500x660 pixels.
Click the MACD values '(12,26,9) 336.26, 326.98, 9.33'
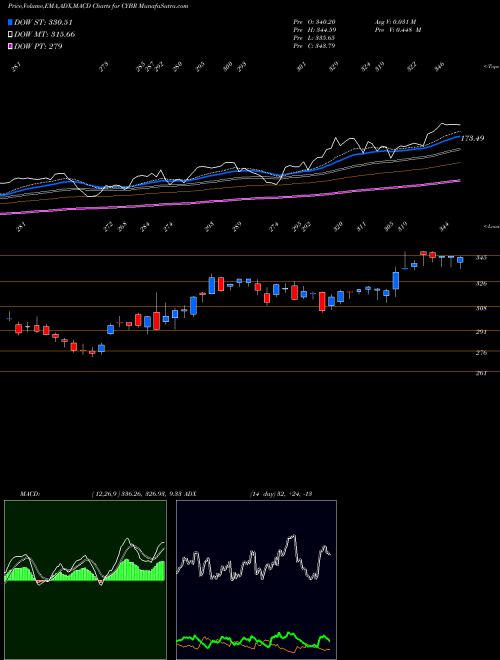pyautogui.click(x=136, y=494)
